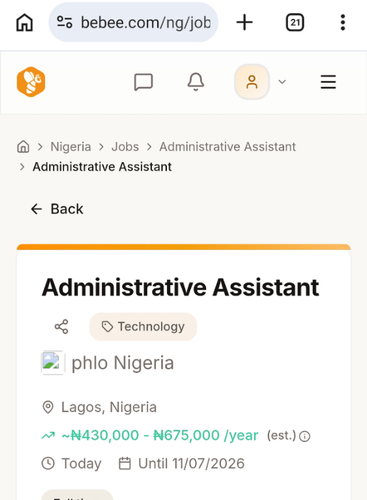The width and height of the screenshot is (367, 500).
Task: Go to home via breadcrumb house icon
Action: click(x=23, y=146)
